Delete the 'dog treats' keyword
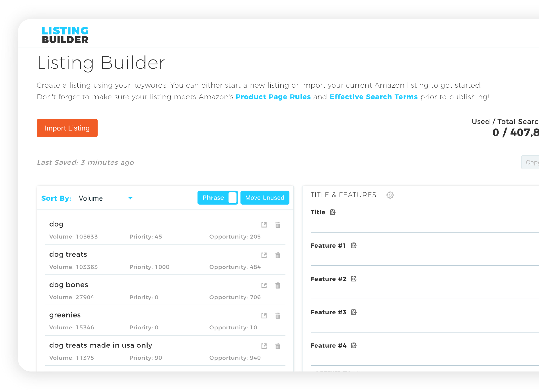Viewport: 539px width, 392px height. 278,255
